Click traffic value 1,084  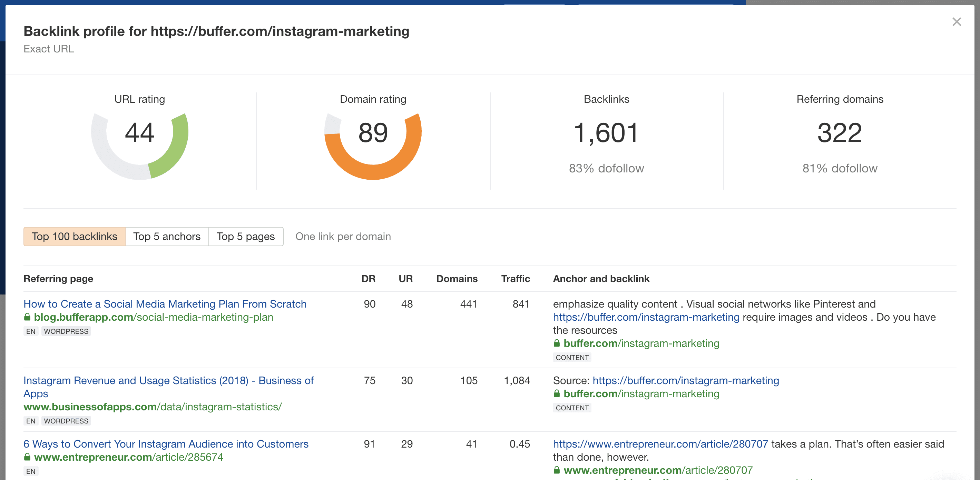[x=517, y=380]
